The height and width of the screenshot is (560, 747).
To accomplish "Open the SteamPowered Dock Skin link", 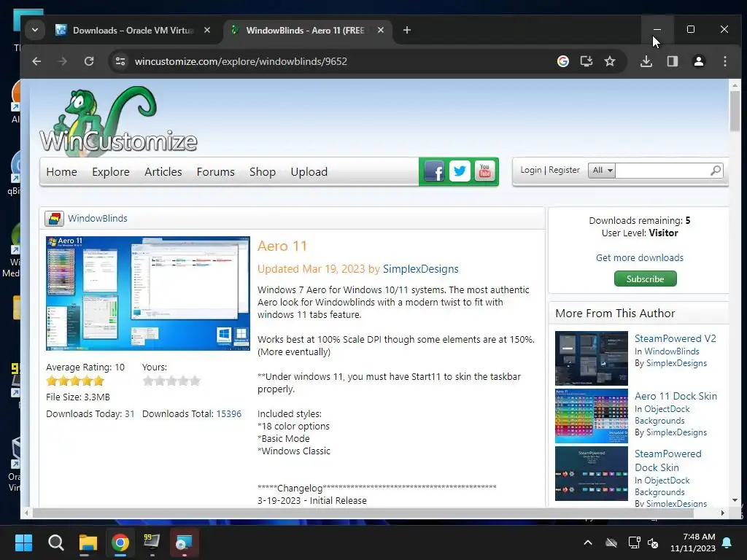I will pyautogui.click(x=668, y=461).
